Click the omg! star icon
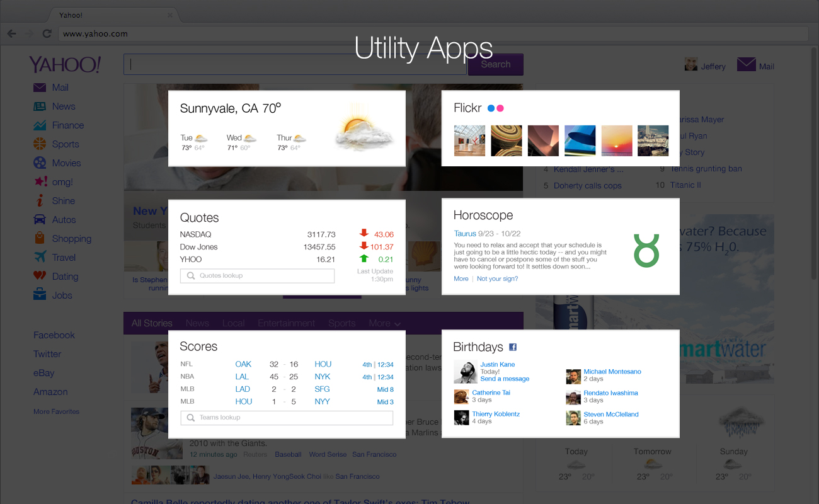The image size is (819, 504). coord(40,182)
